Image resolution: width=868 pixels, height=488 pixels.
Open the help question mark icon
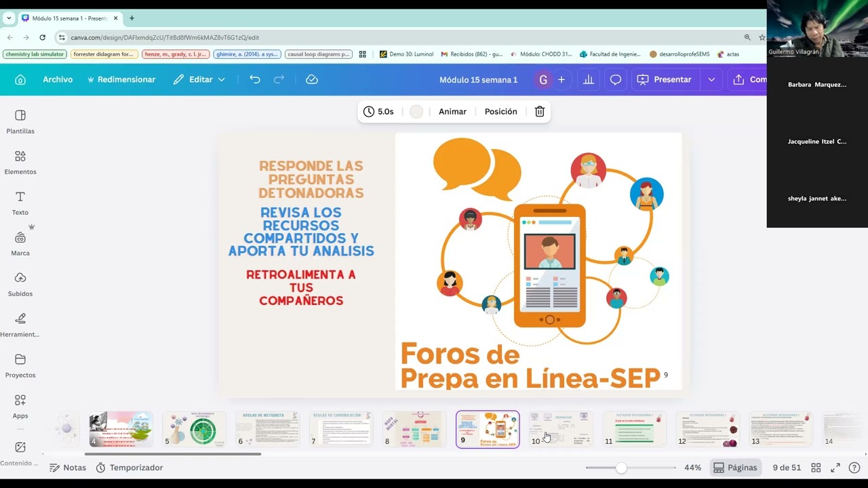(854, 468)
